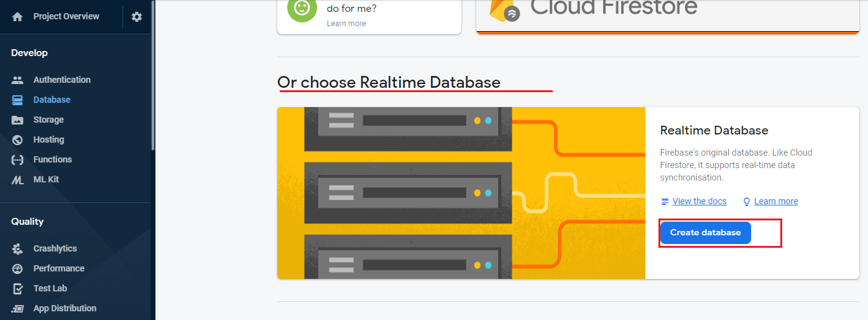Click the Project Overview home icon
The image size is (868, 320).
[x=17, y=17]
